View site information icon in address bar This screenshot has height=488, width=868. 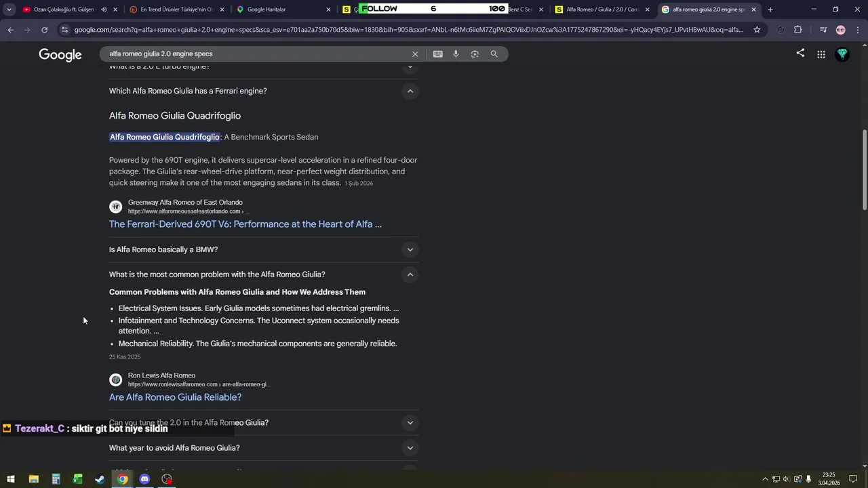[64, 30]
